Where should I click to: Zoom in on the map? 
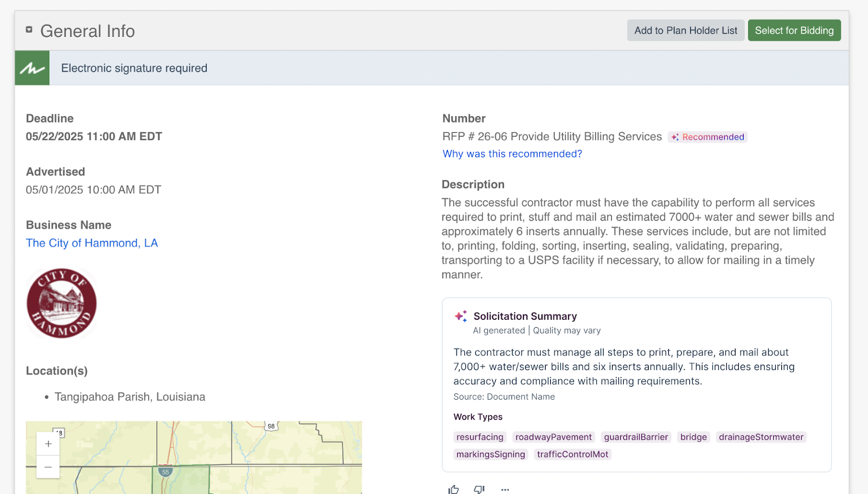[48, 444]
